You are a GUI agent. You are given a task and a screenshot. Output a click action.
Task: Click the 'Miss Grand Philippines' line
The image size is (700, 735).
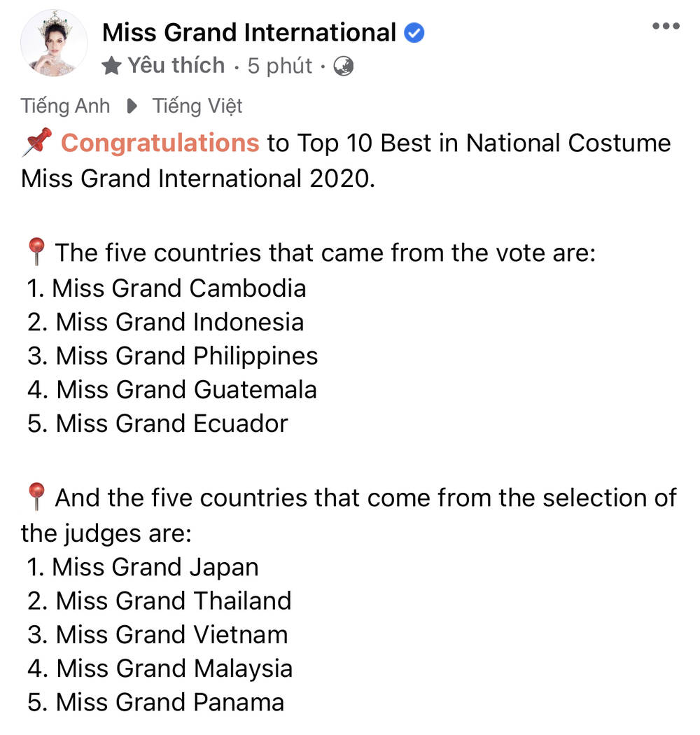click(174, 356)
